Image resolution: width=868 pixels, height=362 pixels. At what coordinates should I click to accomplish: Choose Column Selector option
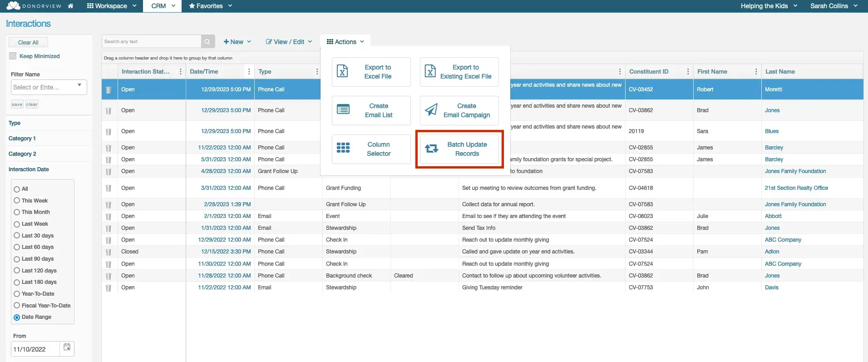[x=371, y=149]
